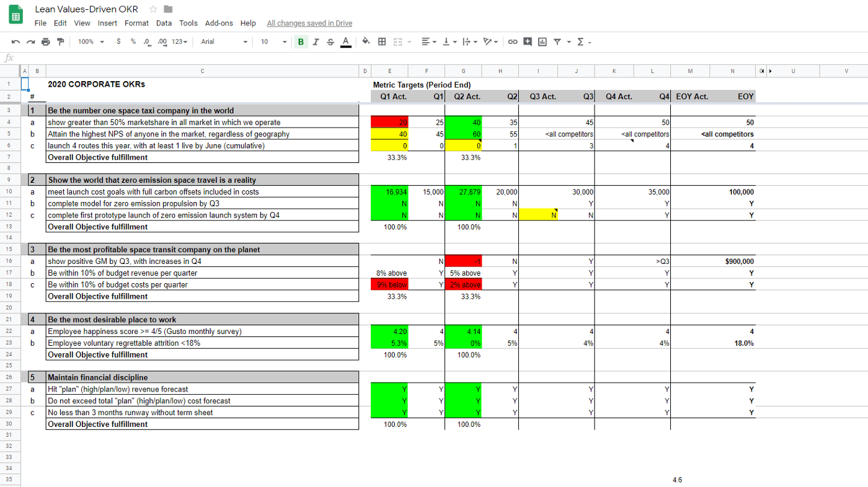
Task: Click the undo icon
Action: pyautogui.click(x=15, y=42)
